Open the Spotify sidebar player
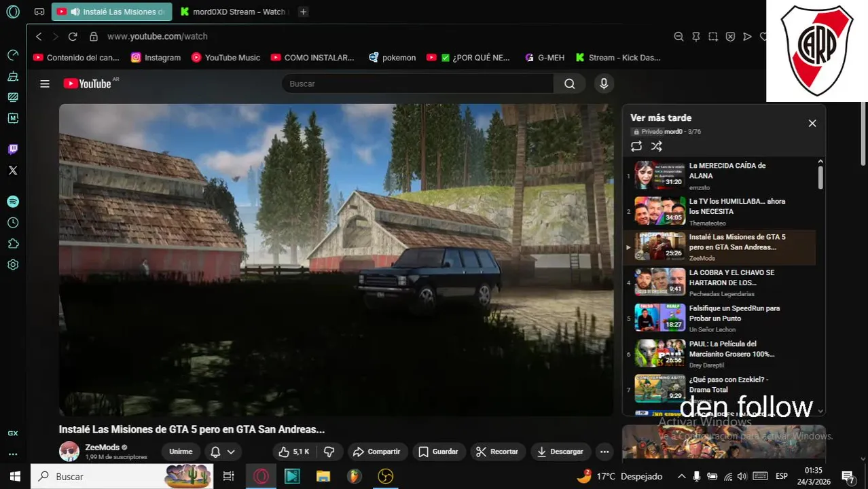The width and height of the screenshot is (868, 489). coord(13,202)
